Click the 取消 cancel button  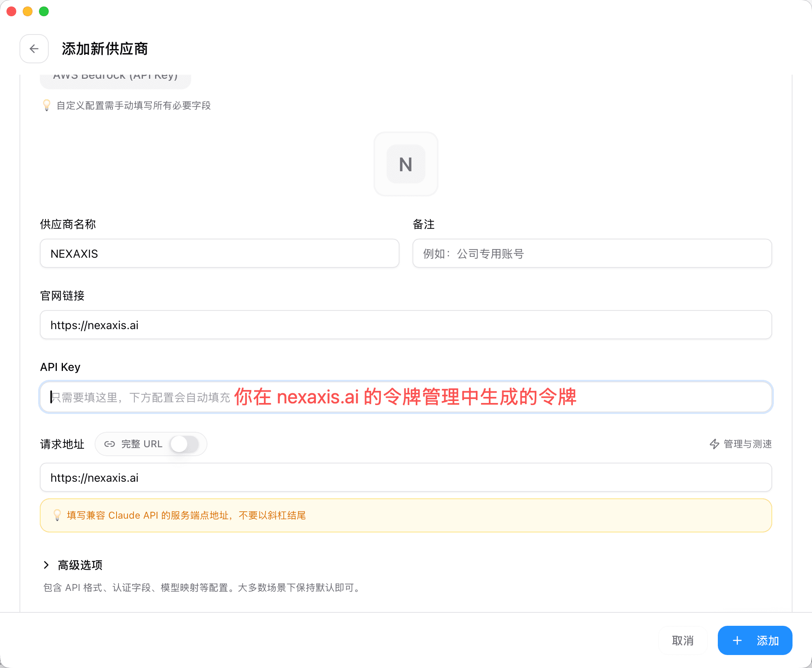(682, 640)
